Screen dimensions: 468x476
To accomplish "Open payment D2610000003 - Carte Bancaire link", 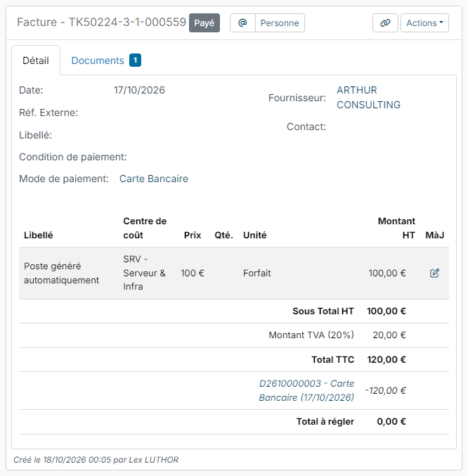I will tap(306, 390).
